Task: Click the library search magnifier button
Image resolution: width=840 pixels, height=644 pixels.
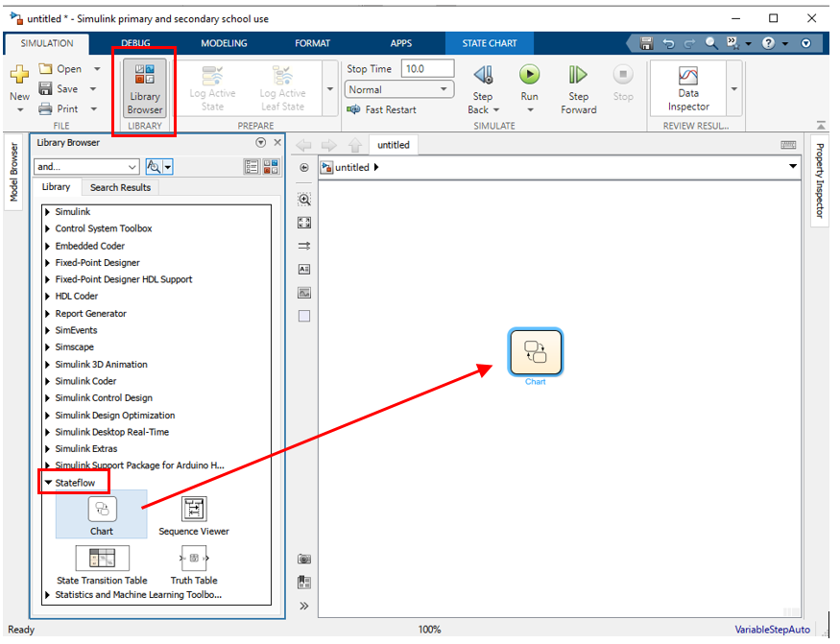Action: click(x=154, y=167)
